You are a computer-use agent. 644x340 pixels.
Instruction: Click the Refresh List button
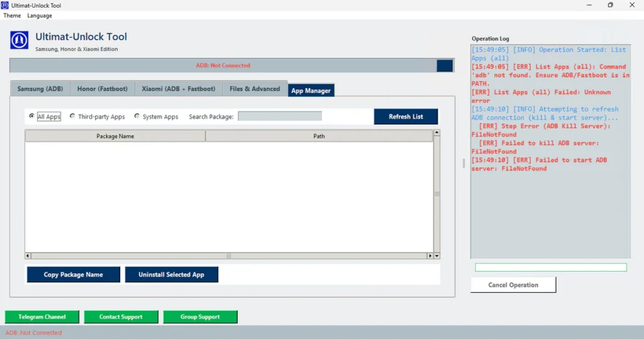(x=406, y=116)
